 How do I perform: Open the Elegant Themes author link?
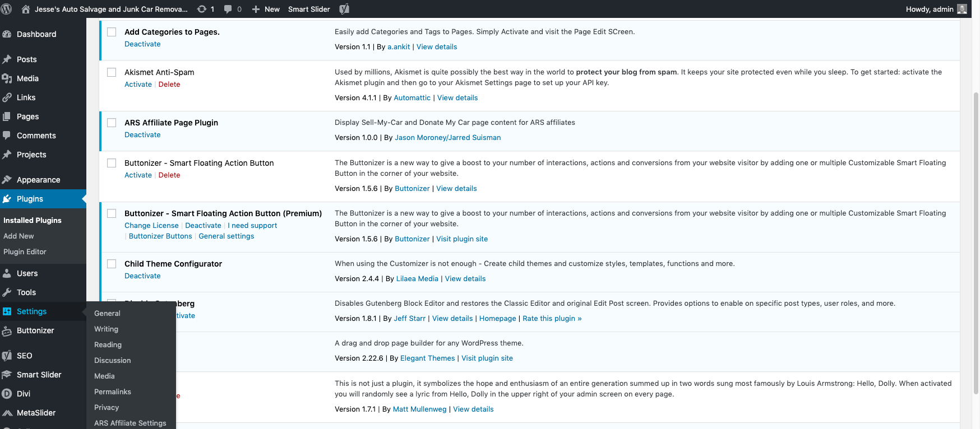(428, 358)
